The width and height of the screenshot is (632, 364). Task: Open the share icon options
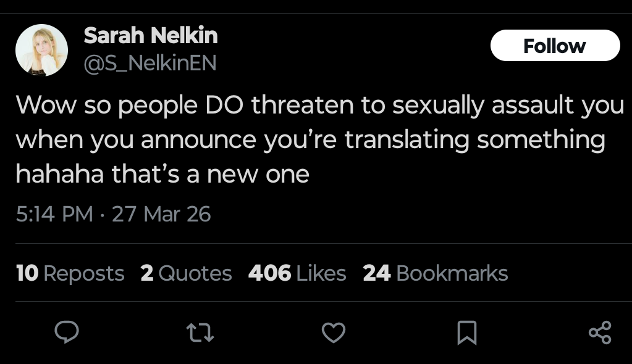[x=600, y=333]
